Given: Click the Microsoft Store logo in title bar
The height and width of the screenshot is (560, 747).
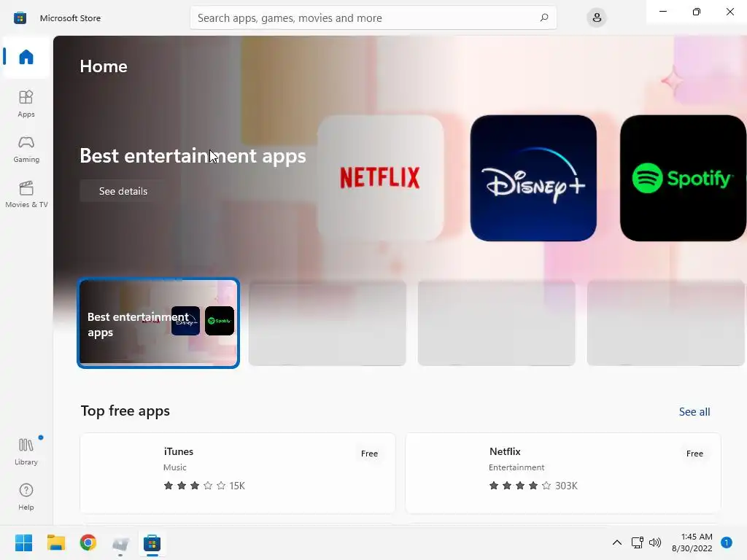Looking at the screenshot, I should 20,18.
